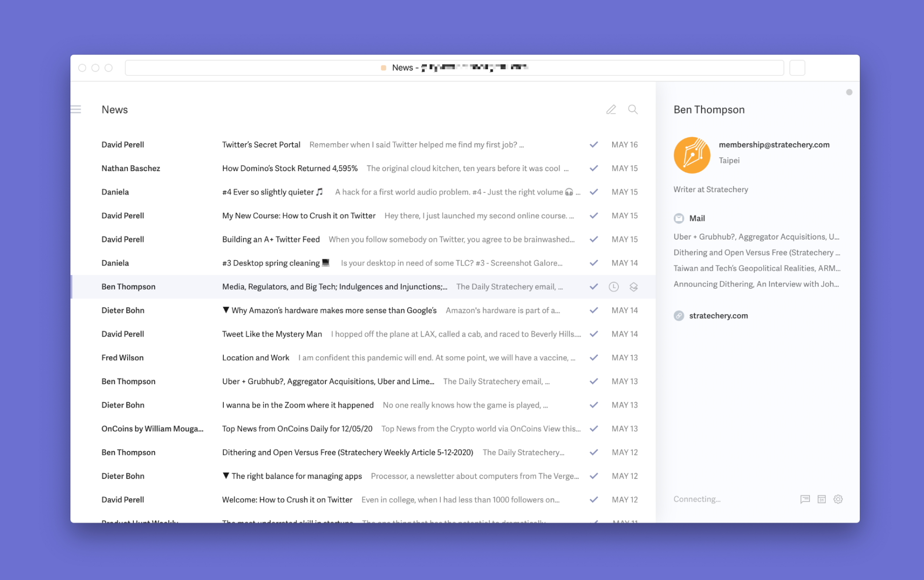924x580 pixels.
Task: Select the Tweet Like the Mystery Man email
Action: [272, 334]
